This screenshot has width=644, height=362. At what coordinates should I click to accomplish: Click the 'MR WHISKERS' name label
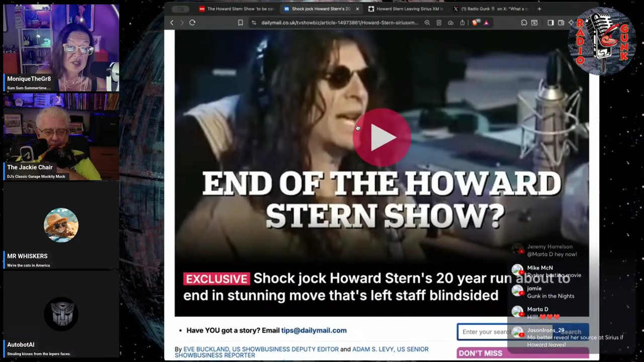(x=27, y=256)
